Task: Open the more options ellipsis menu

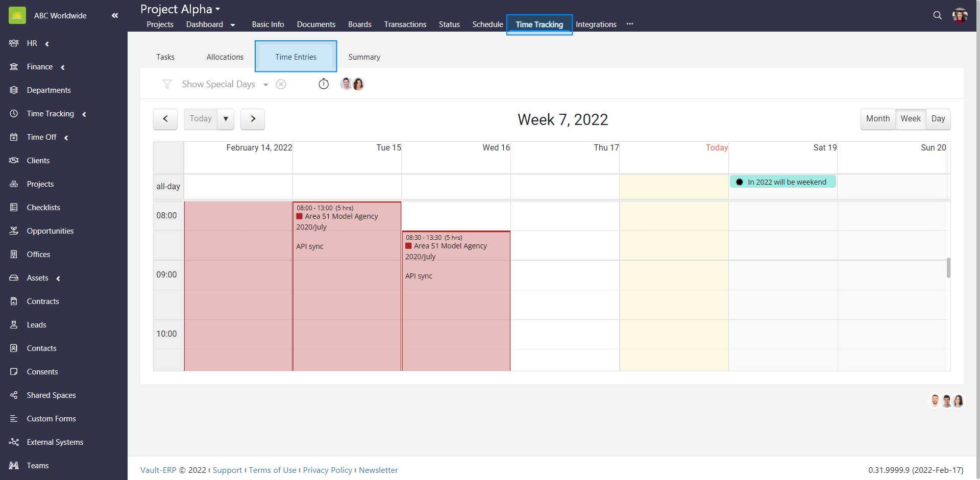Action: [630, 24]
